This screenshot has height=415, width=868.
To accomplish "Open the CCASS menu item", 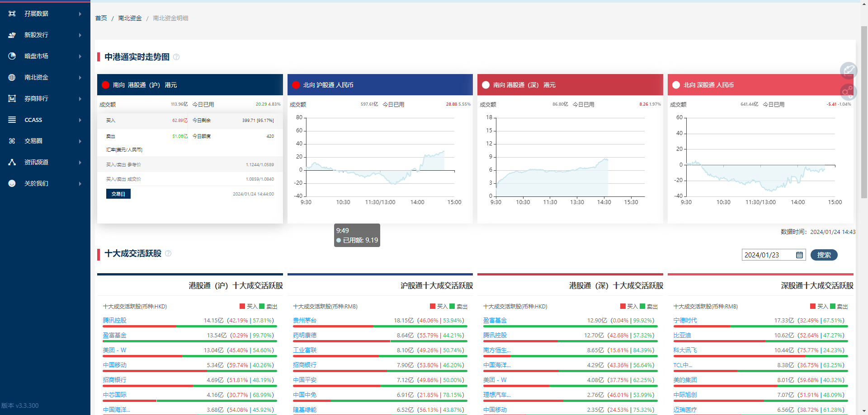I will pyautogui.click(x=45, y=120).
